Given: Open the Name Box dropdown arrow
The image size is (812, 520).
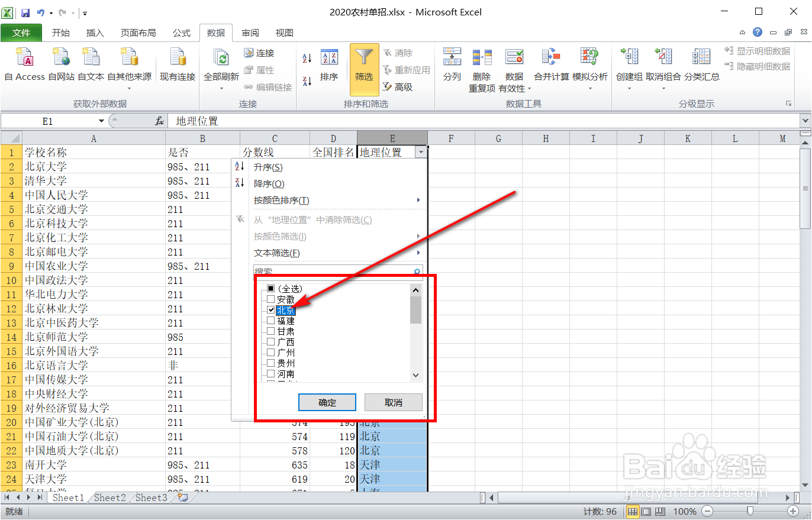Looking at the screenshot, I should click(101, 121).
